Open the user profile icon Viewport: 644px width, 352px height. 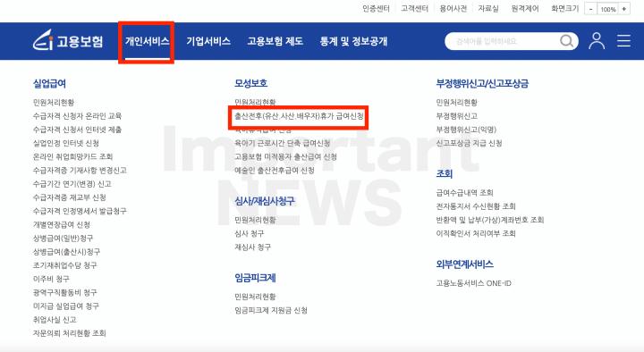click(597, 41)
